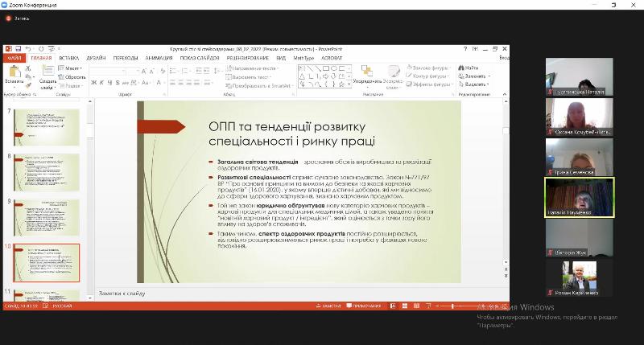644x345 pixels.
Task: Select the rectangle shape in shapes gallery
Action: (x=326, y=68)
